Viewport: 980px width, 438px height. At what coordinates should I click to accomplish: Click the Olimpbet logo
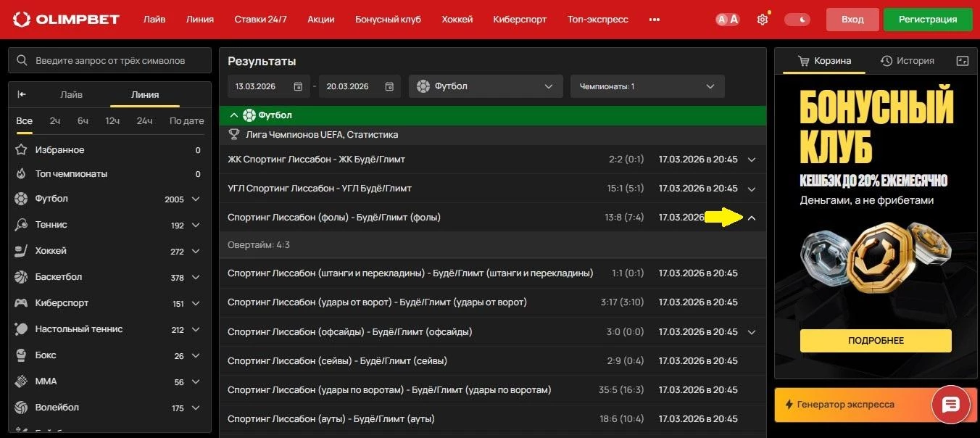(x=65, y=19)
